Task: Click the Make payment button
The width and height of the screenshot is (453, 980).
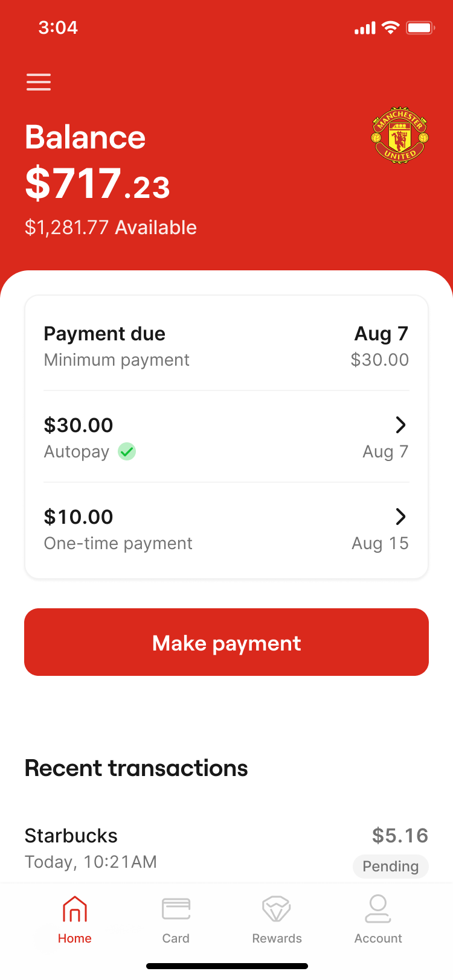Action: click(x=226, y=642)
